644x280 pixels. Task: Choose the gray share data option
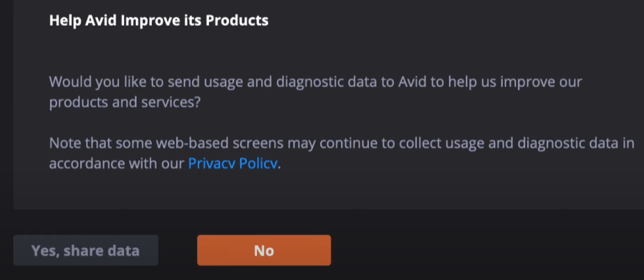pos(86,251)
